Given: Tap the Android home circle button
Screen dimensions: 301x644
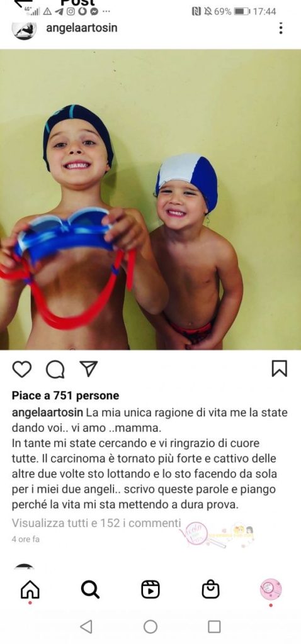Looking at the screenshot, I should point(150,626).
